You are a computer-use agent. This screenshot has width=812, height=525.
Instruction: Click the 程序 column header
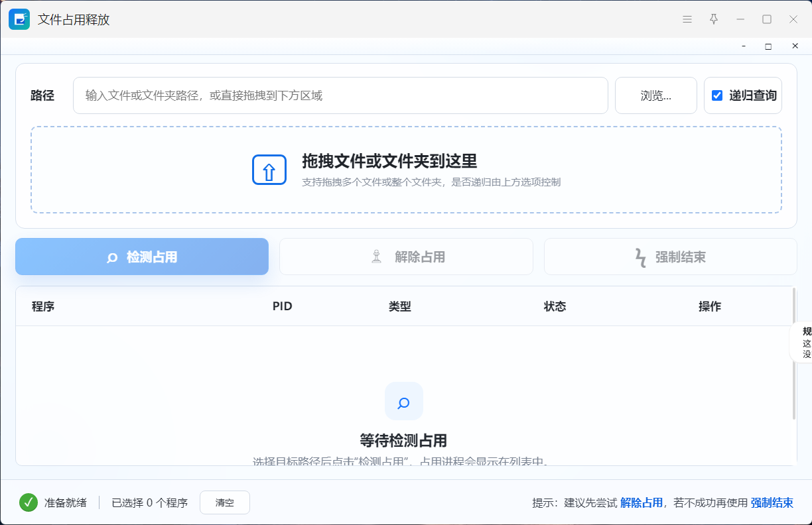point(43,306)
